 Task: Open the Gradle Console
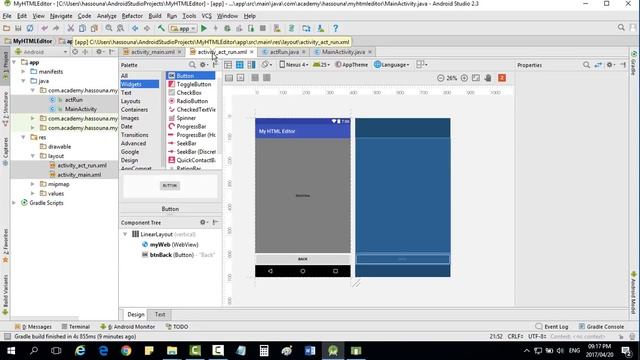[x=601, y=327]
